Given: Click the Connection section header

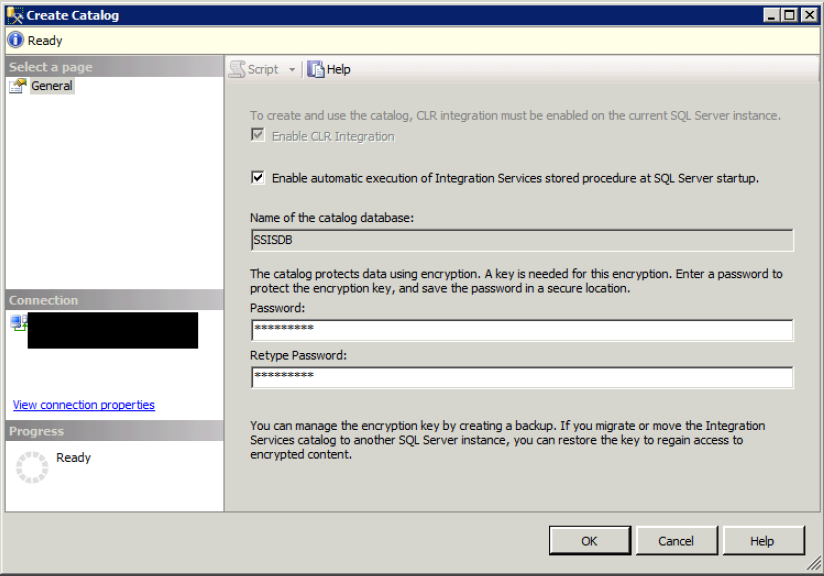Looking at the screenshot, I should [x=115, y=300].
